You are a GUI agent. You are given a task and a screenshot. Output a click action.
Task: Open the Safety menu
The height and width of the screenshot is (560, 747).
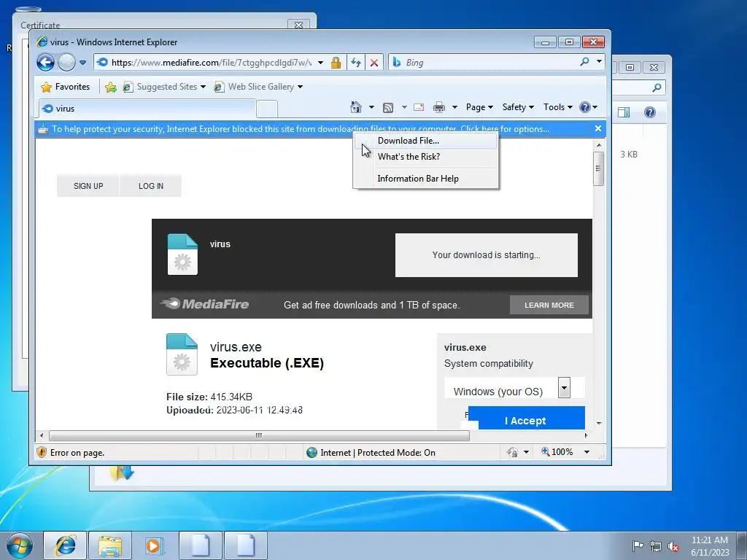pos(519,107)
